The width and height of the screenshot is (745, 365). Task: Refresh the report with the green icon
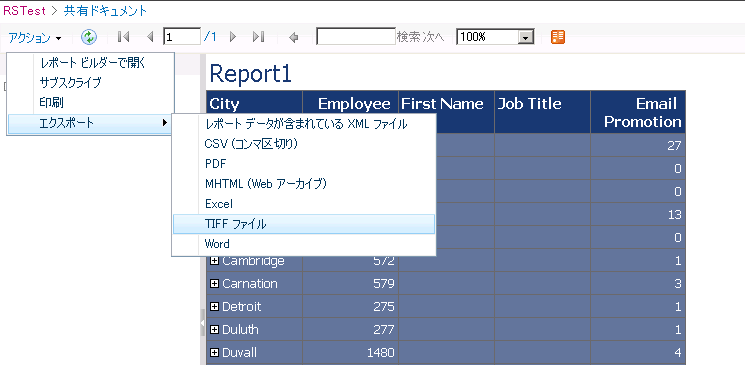tap(89, 37)
